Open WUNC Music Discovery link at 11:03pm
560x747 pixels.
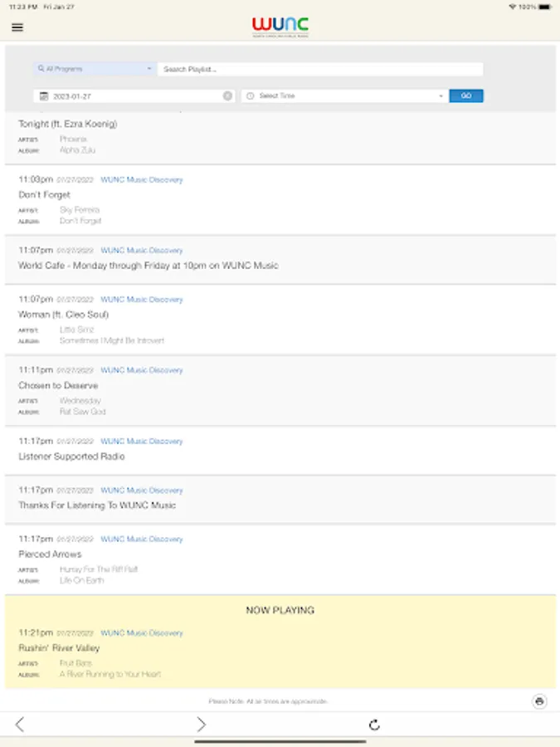(142, 179)
